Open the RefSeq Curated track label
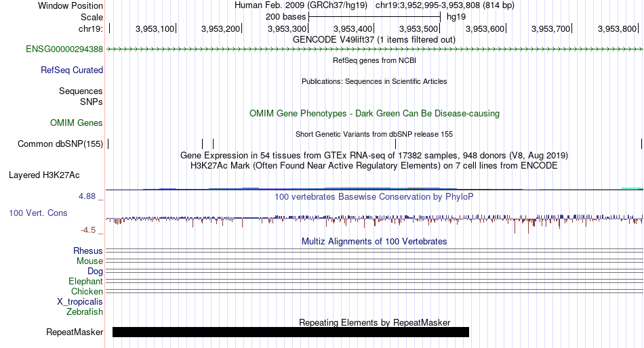 [72, 70]
